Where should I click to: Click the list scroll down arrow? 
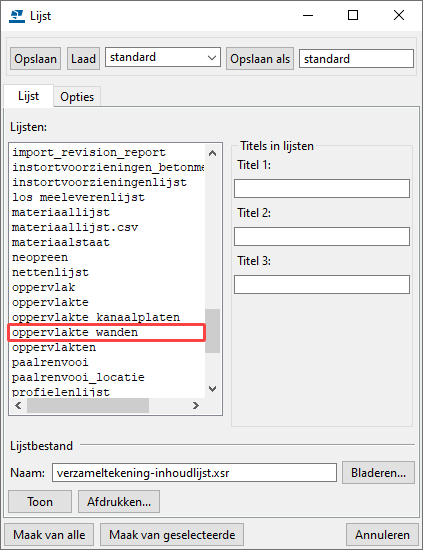pyautogui.click(x=212, y=389)
